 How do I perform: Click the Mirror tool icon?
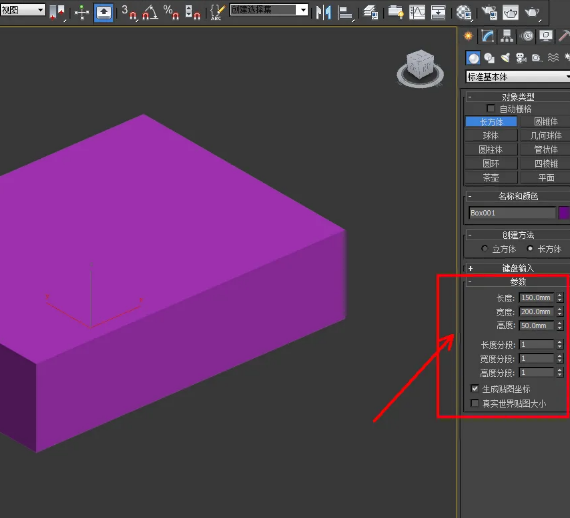[x=324, y=13]
